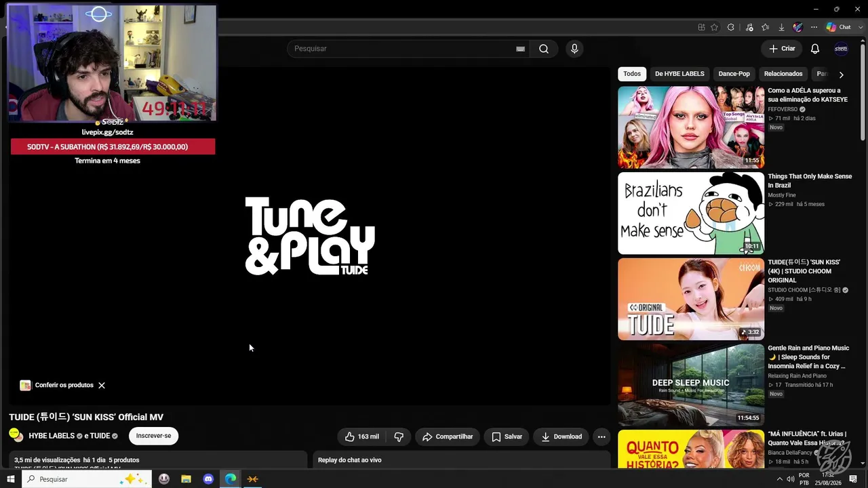Dislike the video with thumbs-down button
868x488 pixels.
tap(399, 437)
